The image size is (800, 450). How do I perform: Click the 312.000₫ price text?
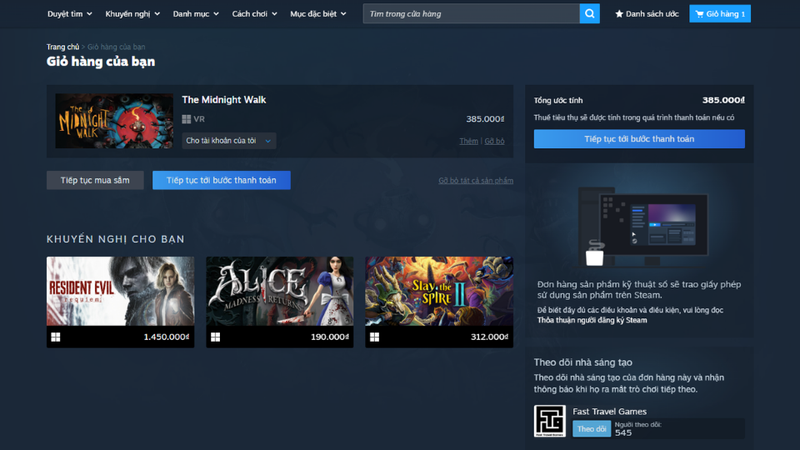click(x=489, y=337)
